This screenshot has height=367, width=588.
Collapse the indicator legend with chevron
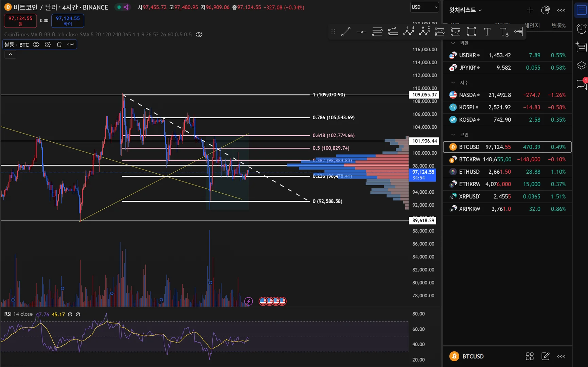pyautogui.click(x=10, y=54)
